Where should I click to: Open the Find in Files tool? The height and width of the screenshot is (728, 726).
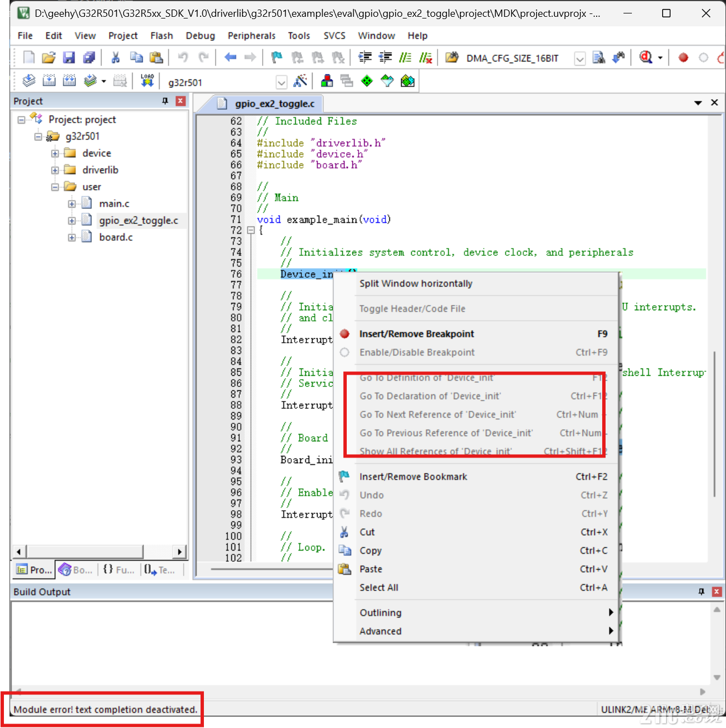coord(599,57)
